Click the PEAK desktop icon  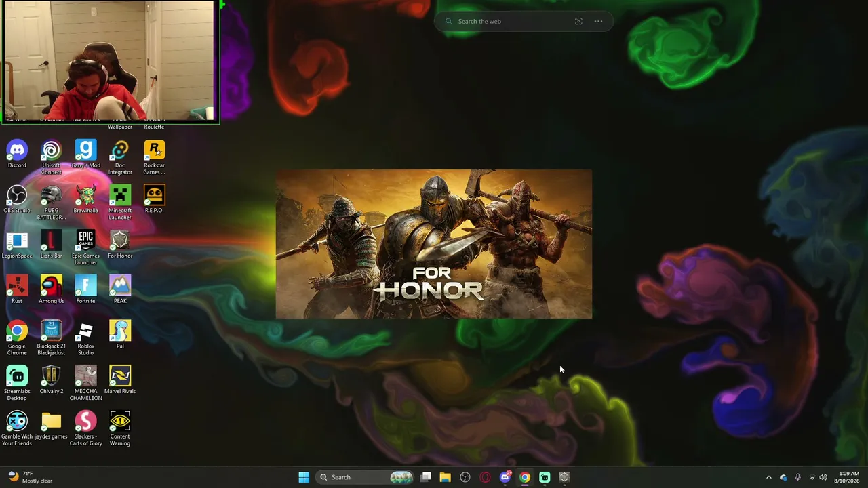[120, 290]
